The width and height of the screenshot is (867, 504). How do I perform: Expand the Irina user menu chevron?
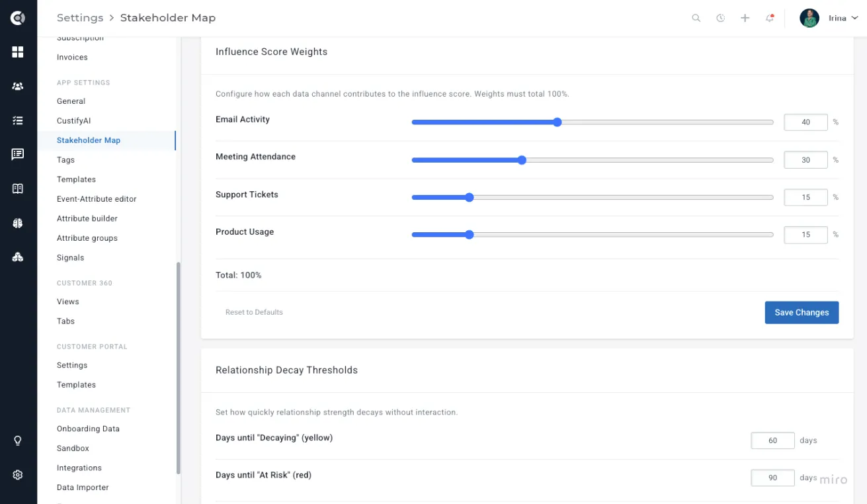coord(855,19)
